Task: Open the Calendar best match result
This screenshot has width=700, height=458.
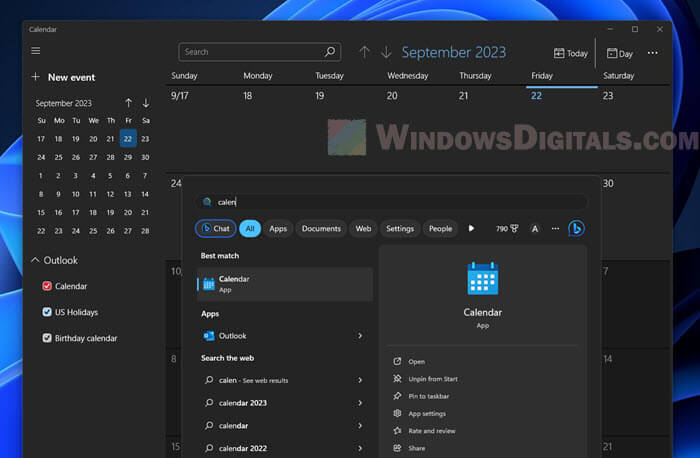Action: pyautogui.click(x=284, y=284)
